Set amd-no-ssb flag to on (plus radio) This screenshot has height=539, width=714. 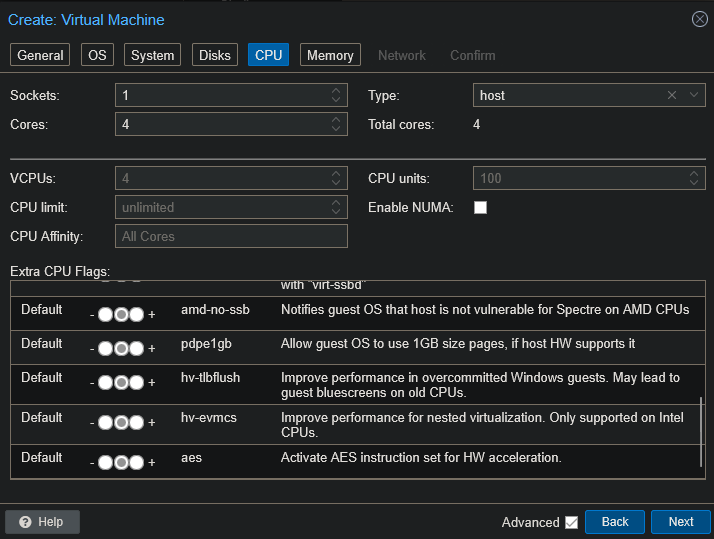click(136, 315)
